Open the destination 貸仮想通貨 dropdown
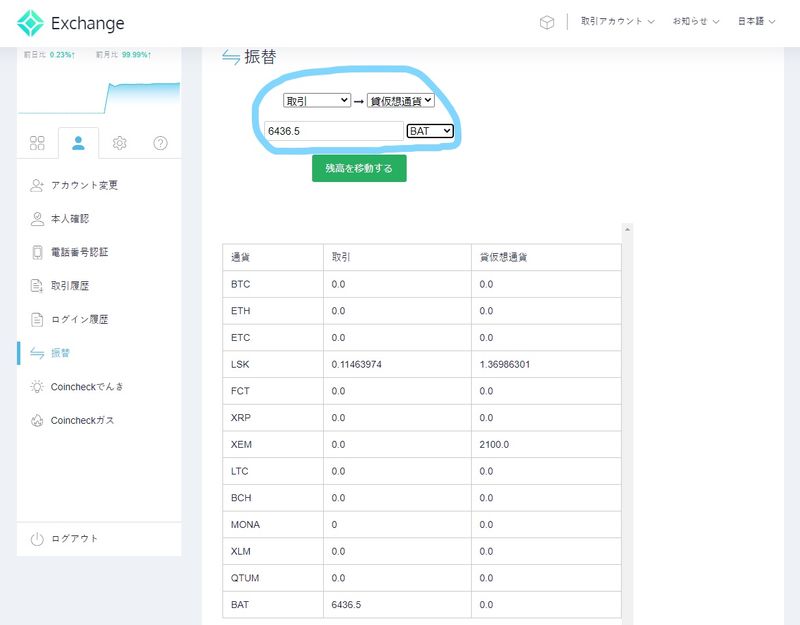The image size is (800, 625). coord(400,101)
